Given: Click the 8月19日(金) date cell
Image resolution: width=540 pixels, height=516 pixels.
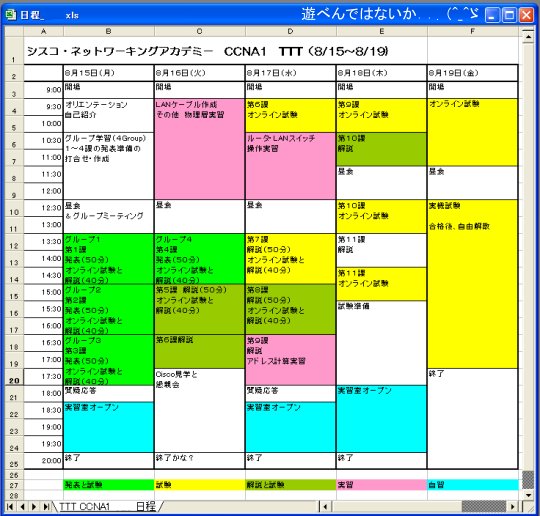Looking at the screenshot, I should click(472, 73).
